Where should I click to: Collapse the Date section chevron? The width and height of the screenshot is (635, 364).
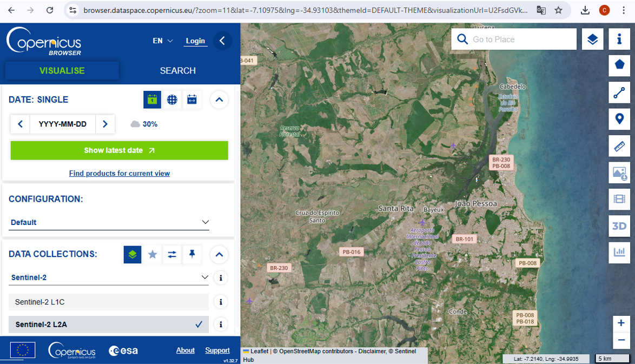(219, 100)
